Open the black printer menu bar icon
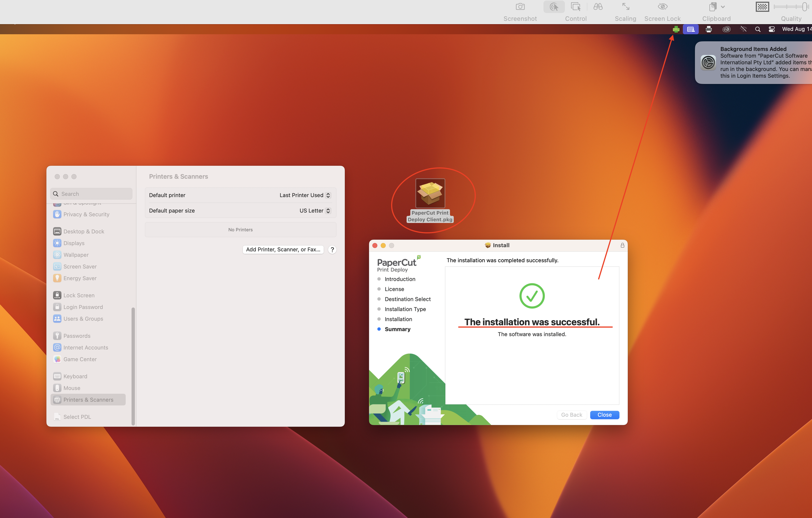The width and height of the screenshot is (812, 518). (709, 29)
